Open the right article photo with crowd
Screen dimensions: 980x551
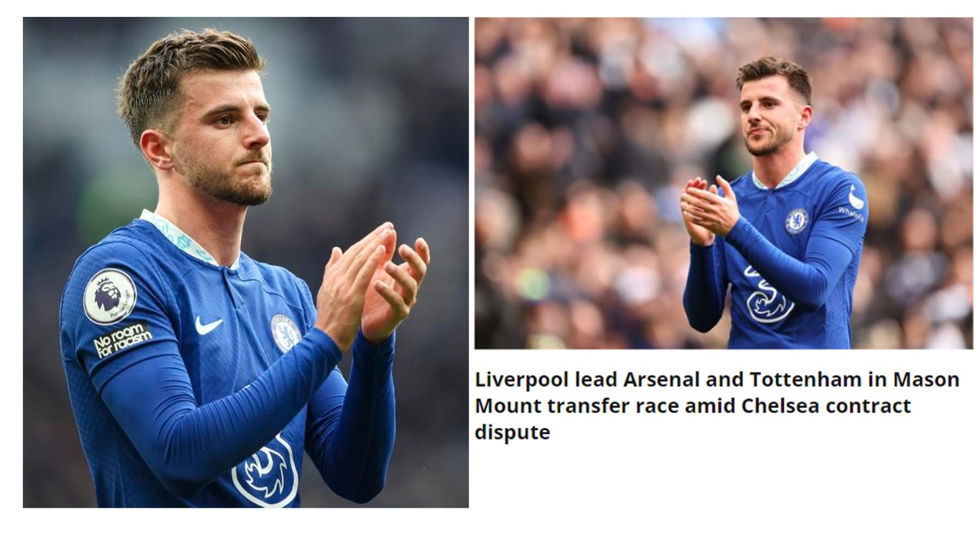pyautogui.click(x=723, y=183)
